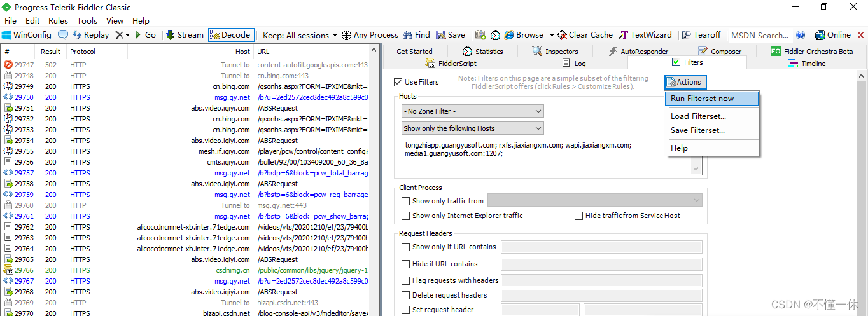Click the Hide if URL contains field
Image resolution: width=868 pixels, height=316 pixels.
pyautogui.click(x=601, y=264)
